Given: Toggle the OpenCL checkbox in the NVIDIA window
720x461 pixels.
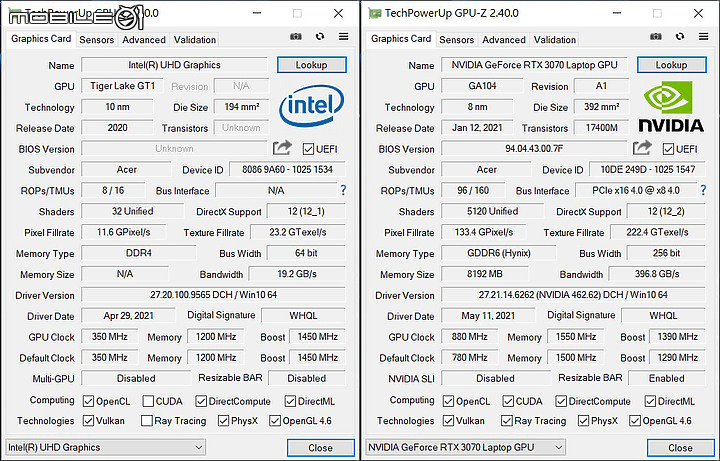Looking at the screenshot, I should click(x=449, y=401).
